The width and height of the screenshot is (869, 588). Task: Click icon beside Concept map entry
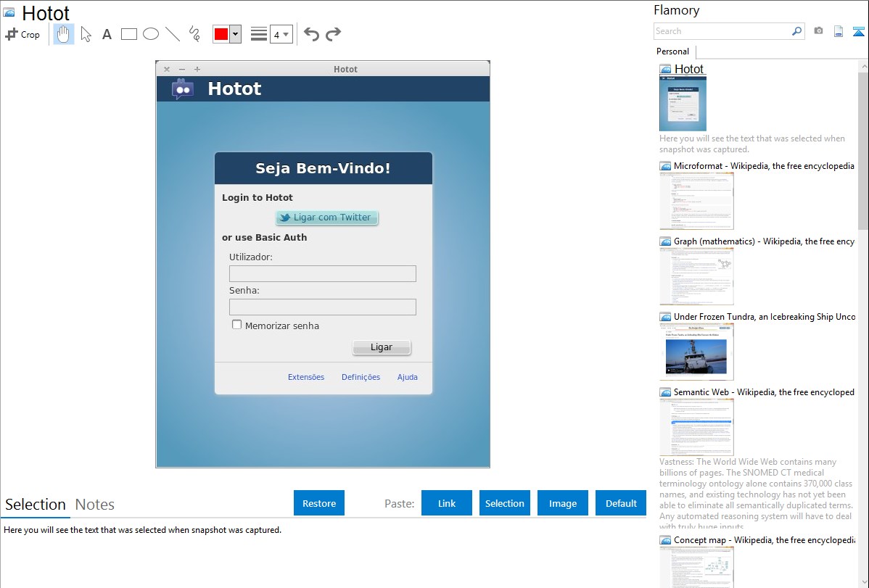point(665,540)
